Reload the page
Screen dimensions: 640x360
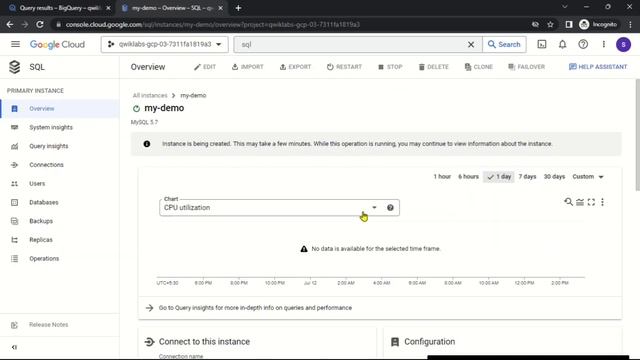pos(40,24)
